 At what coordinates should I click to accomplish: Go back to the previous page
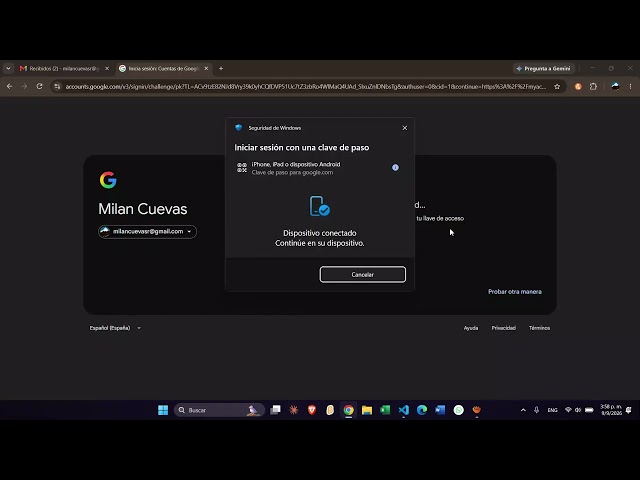pyautogui.click(x=9, y=86)
